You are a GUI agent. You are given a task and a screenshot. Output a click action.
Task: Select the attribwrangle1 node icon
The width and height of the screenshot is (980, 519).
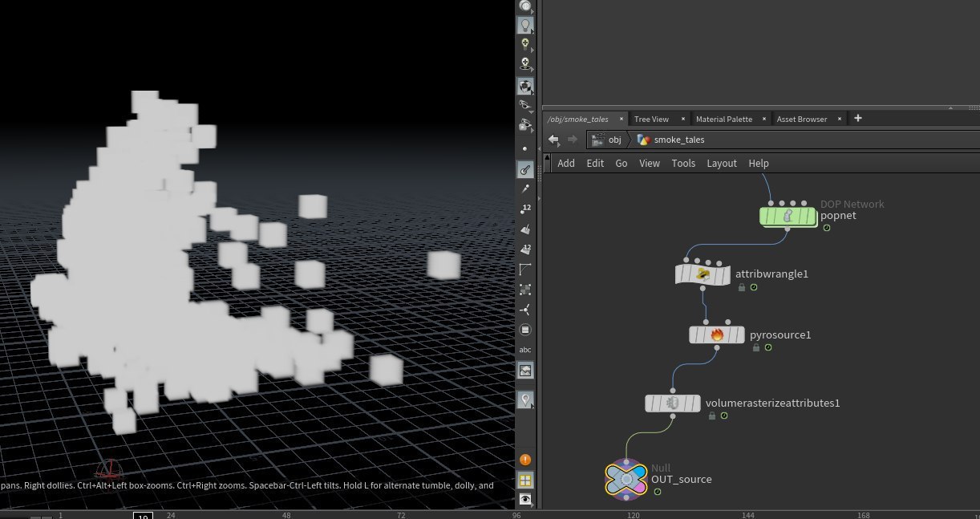[703, 274]
